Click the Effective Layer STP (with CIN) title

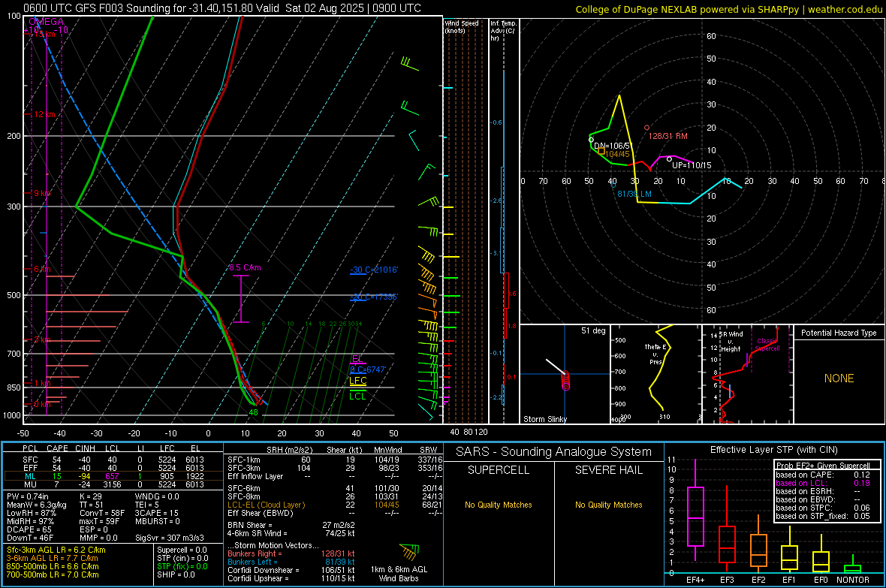coord(773,450)
